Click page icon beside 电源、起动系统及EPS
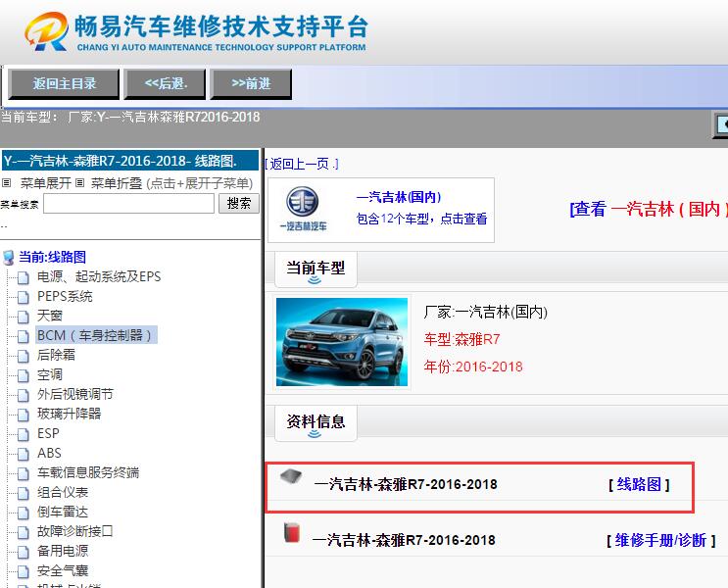 [x=24, y=277]
